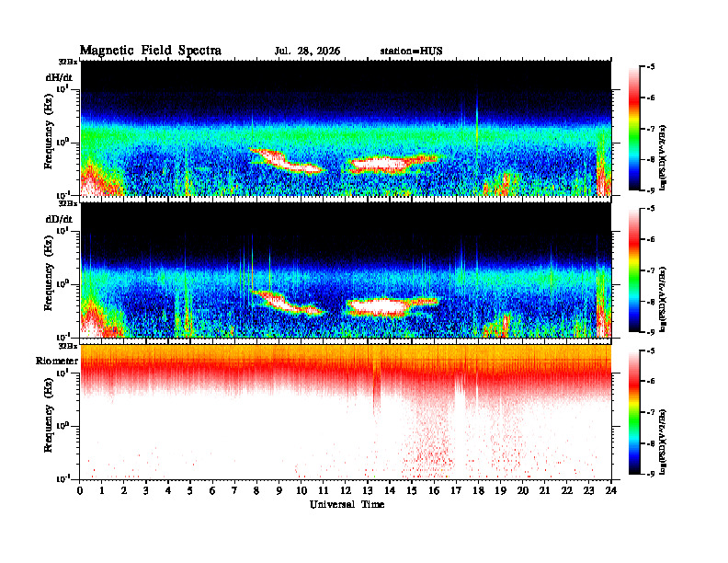Screen dimensions: 728x563
Task: Click hour "6" on the time axis
Action: (x=212, y=491)
